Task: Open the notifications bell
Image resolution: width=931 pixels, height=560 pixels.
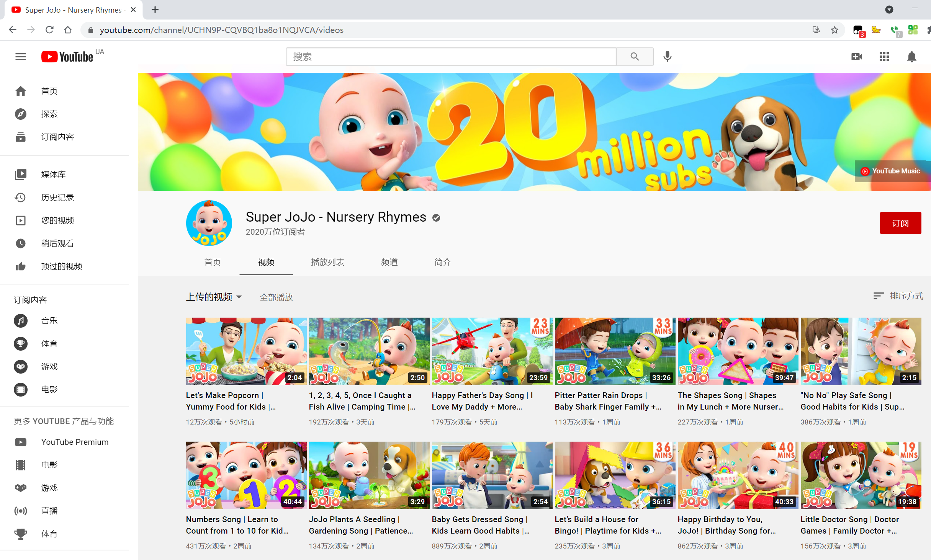Action: 912,57
